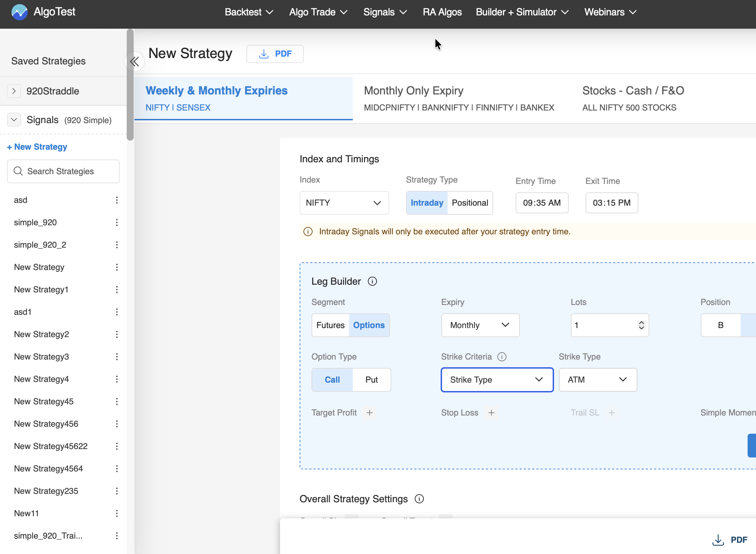The height and width of the screenshot is (554, 756).
Task: Open the Monthly expiry dropdown
Action: click(480, 326)
